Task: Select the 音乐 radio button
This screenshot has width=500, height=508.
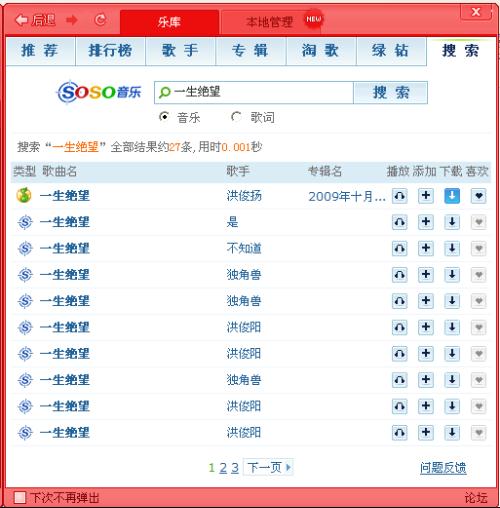Action: pos(164,117)
